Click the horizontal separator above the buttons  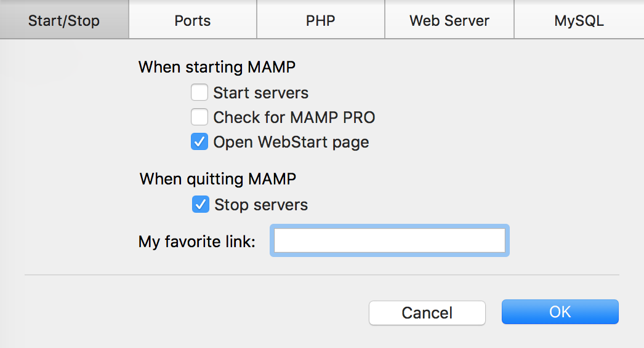pos(321,275)
